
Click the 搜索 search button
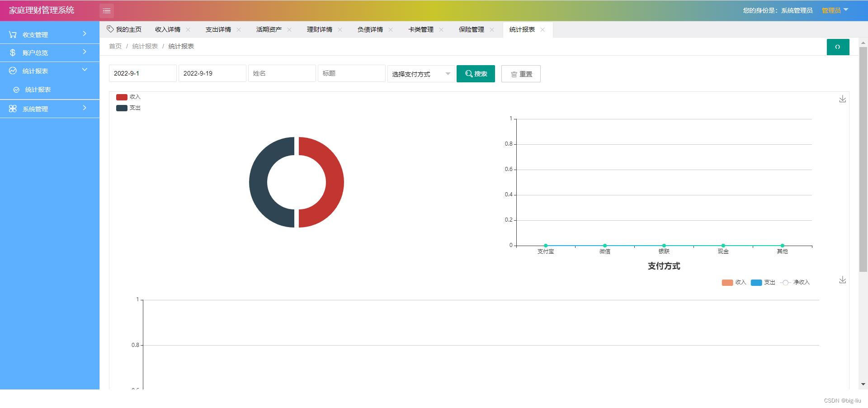pos(476,74)
